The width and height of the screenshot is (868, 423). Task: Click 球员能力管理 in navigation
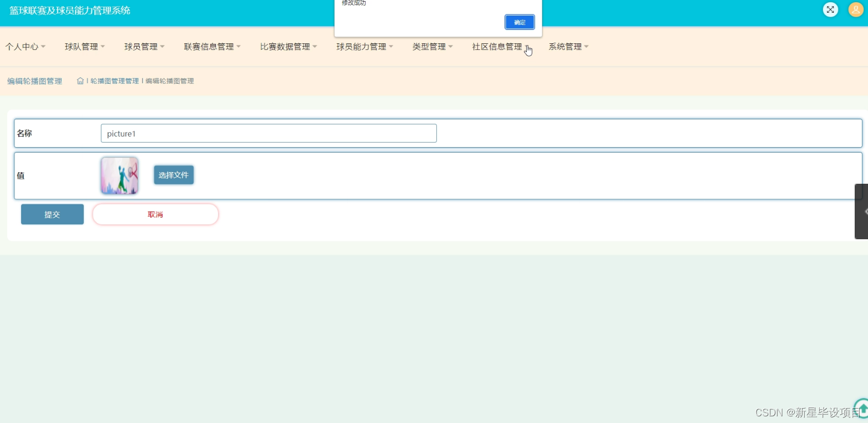[x=361, y=47]
